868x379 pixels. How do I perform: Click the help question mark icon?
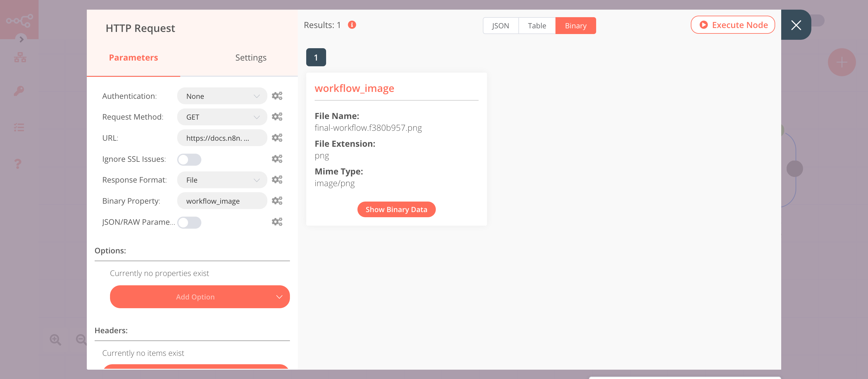point(18,164)
